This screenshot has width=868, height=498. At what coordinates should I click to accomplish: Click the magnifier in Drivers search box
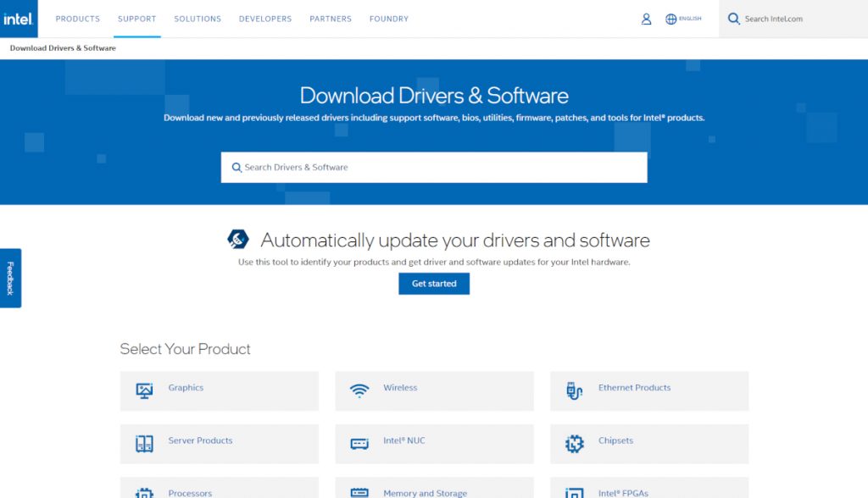coord(236,167)
